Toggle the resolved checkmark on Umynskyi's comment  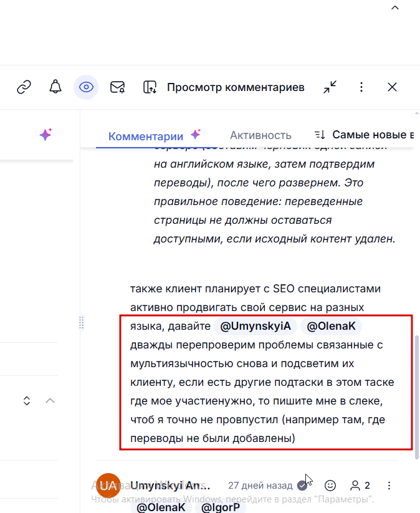pos(302,486)
